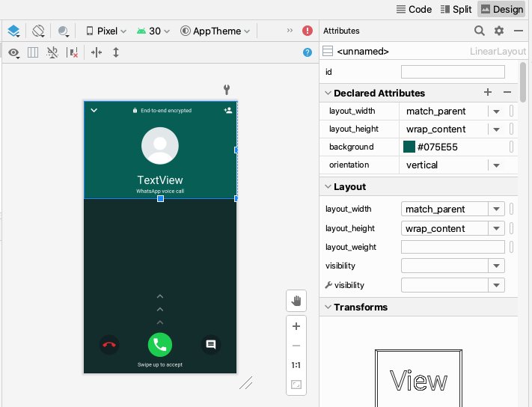Switch to Design view tab
The width and height of the screenshot is (532, 407).
pos(502,9)
